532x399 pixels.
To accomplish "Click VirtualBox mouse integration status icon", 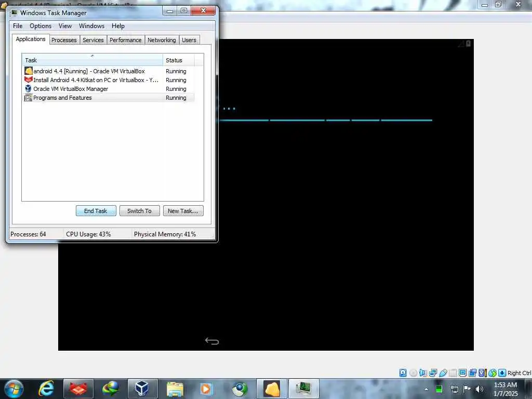I will 493,373.
